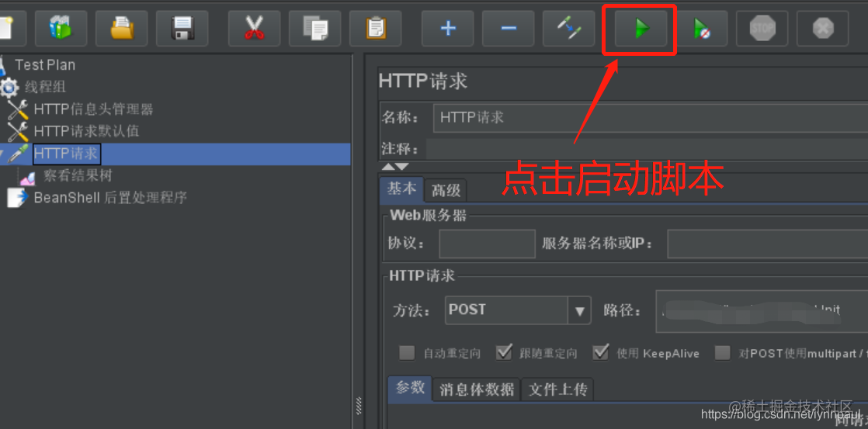Image resolution: width=868 pixels, height=429 pixels.
Task: Click the Paste clipboard icon
Action: point(375,28)
